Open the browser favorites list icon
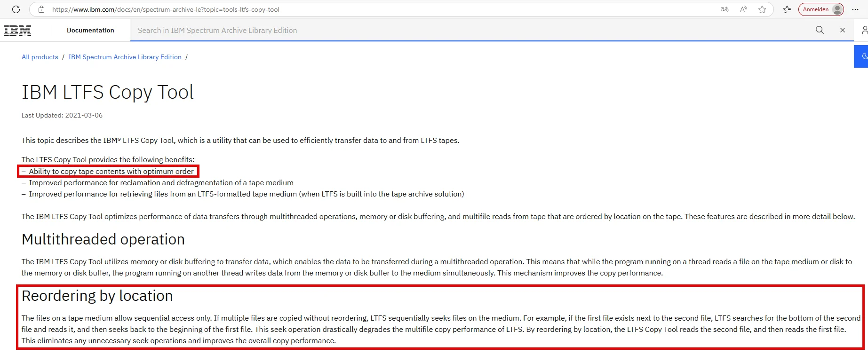The image size is (868, 354). click(x=787, y=9)
